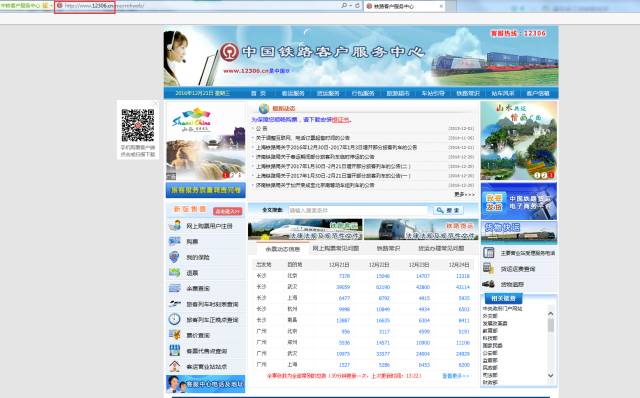The width and height of the screenshot is (640, 398).
Task: Click the 余票查询 remaining tickets icon
Action: point(175,288)
